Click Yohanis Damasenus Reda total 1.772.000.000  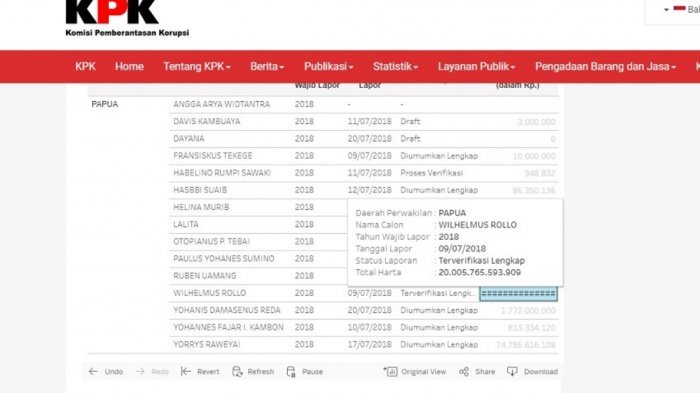528,310
